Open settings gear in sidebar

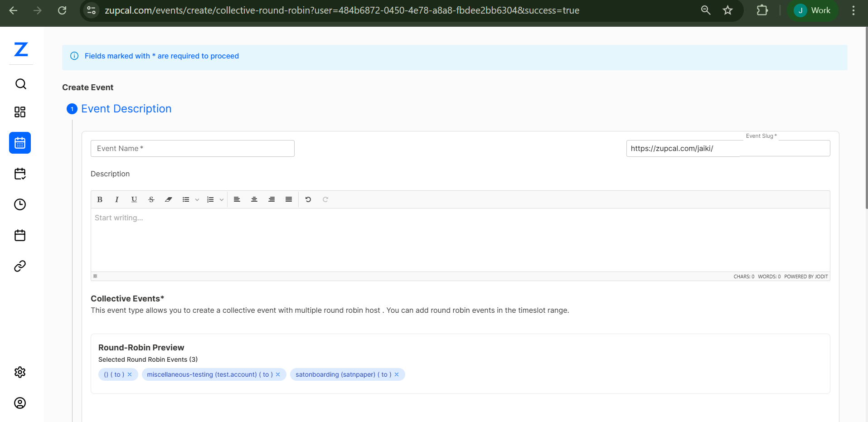pos(20,372)
